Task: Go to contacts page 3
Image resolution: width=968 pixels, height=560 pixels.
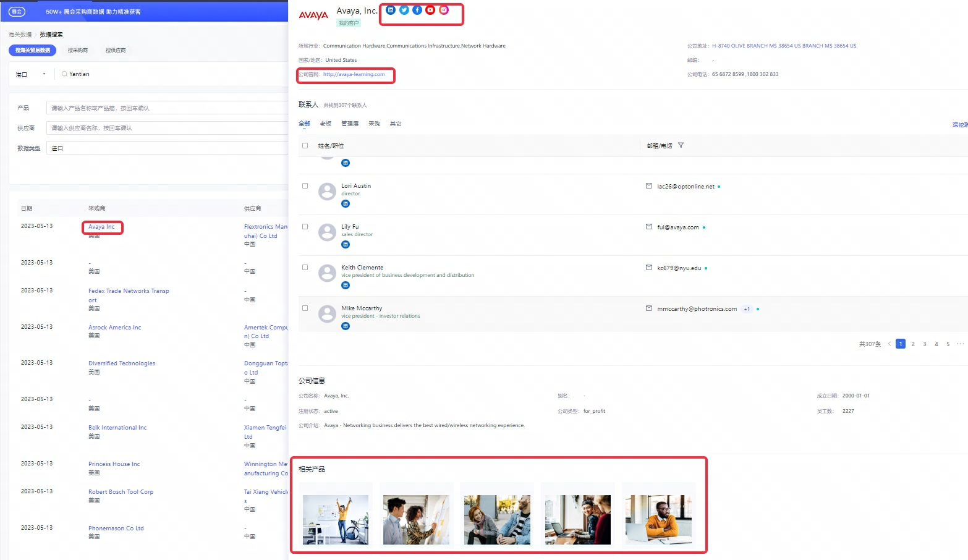Action: pyautogui.click(x=925, y=344)
